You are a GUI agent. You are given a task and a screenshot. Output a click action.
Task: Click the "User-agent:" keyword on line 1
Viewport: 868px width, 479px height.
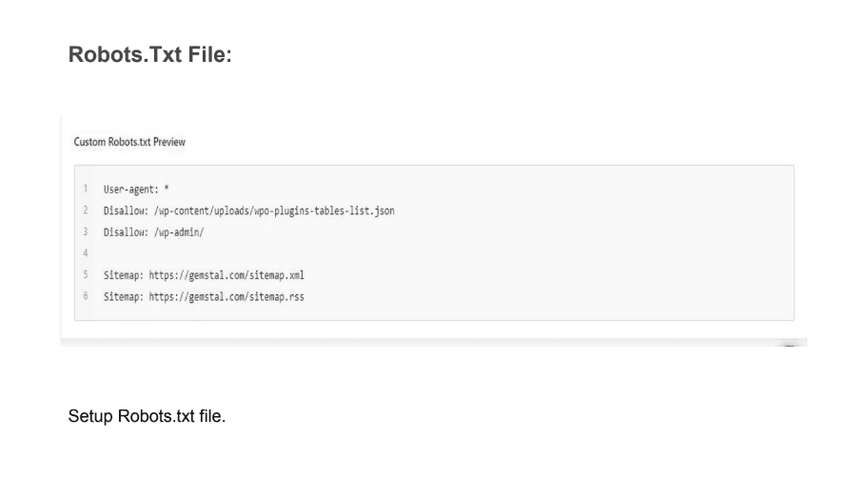[131, 190]
